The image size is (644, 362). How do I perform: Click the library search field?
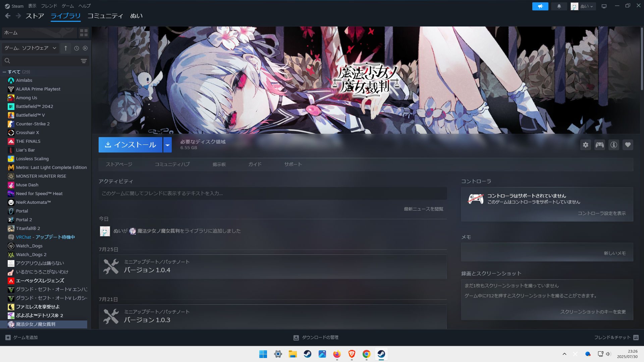45,61
